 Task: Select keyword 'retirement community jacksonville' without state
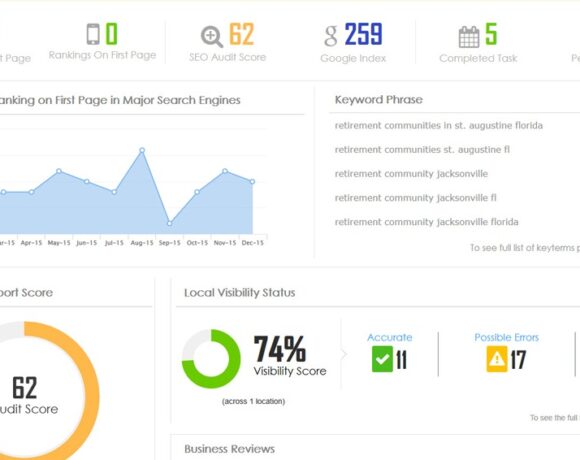tap(411, 174)
